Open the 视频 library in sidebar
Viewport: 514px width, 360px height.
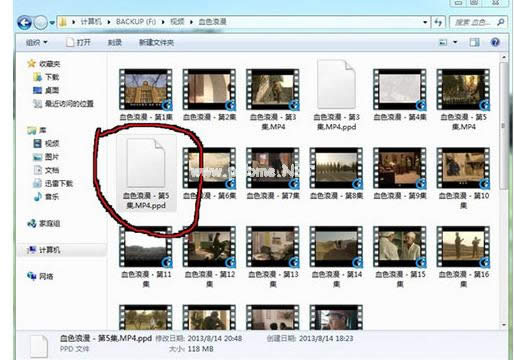[x=46, y=143]
